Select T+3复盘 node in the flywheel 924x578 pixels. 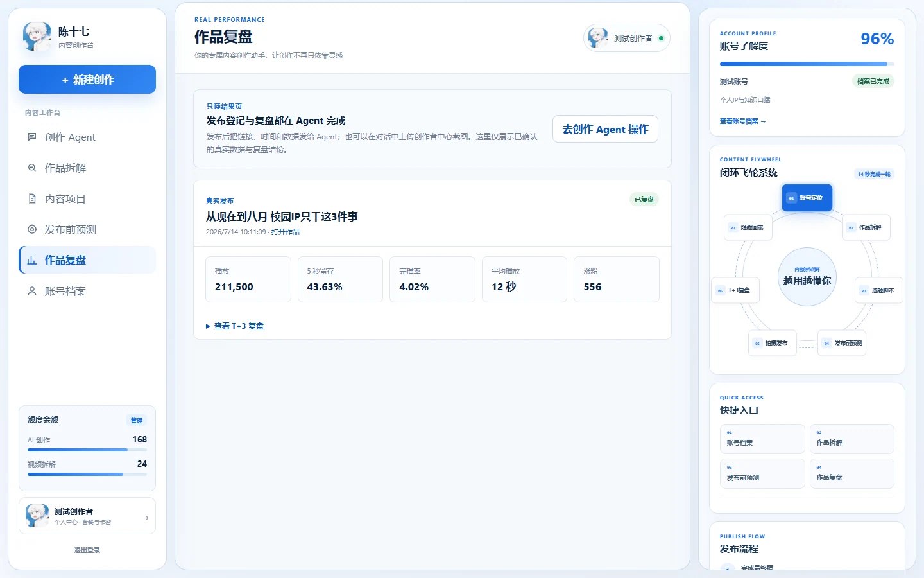tap(735, 290)
